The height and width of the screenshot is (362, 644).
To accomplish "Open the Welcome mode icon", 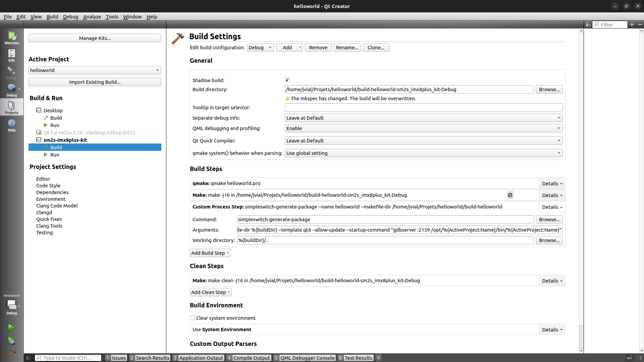I will click(12, 38).
